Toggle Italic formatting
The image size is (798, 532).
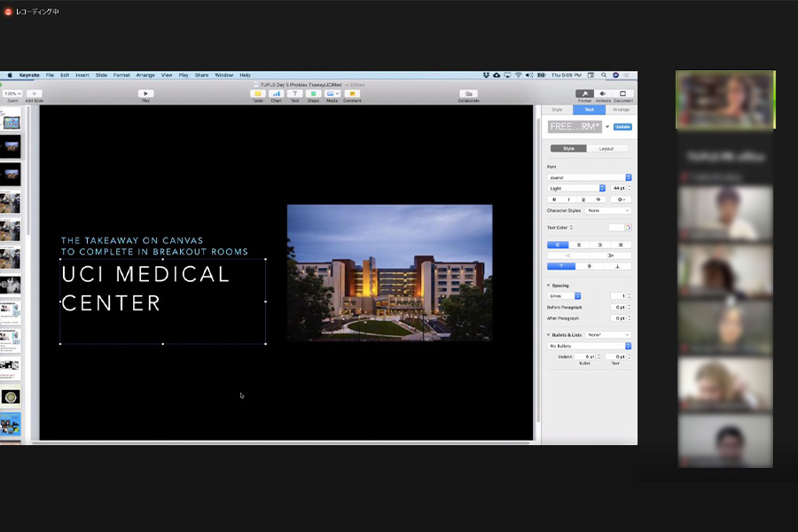tap(568, 199)
